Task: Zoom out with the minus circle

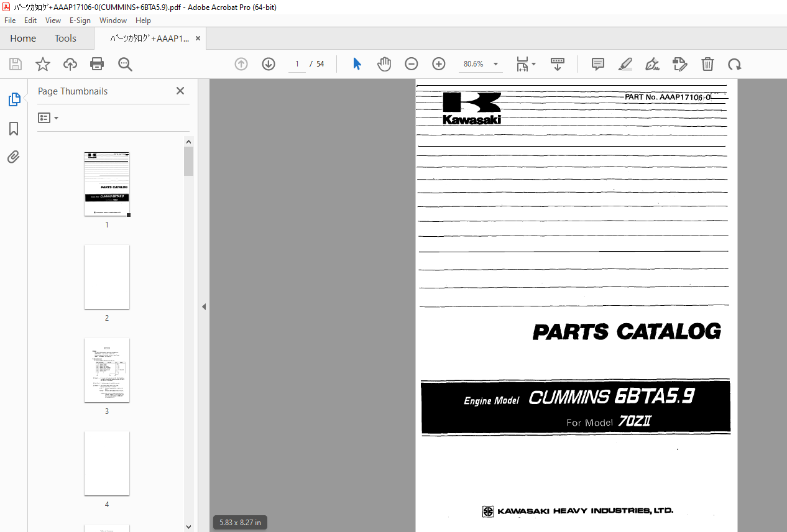Action: point(412,64)
